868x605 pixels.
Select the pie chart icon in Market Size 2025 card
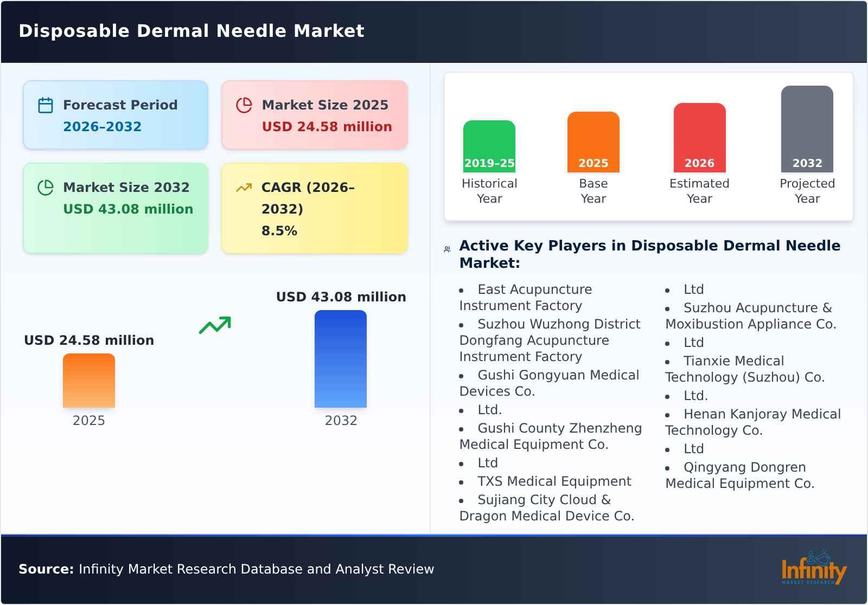(x=245, y=105)
